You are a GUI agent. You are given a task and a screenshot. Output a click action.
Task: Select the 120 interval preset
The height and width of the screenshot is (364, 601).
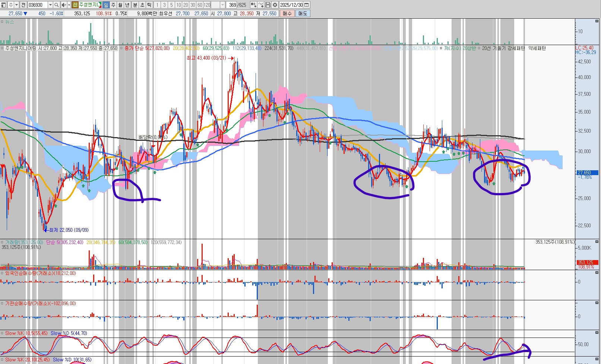207,5
